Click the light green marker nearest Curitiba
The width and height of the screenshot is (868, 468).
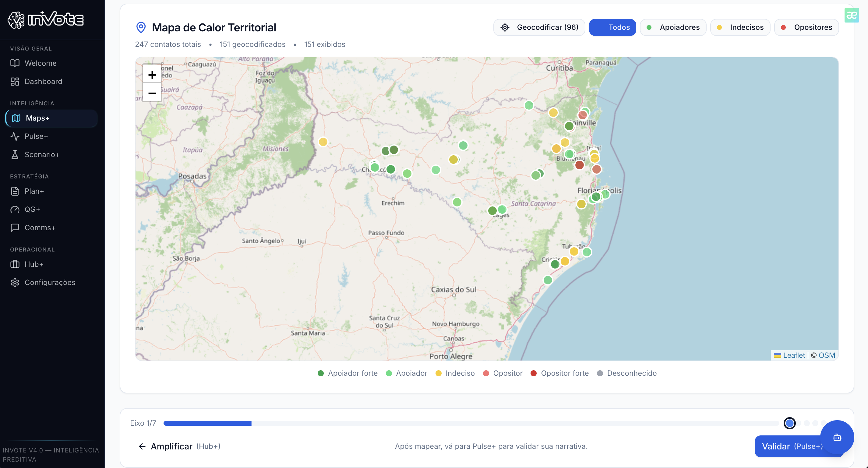(529, 105)
